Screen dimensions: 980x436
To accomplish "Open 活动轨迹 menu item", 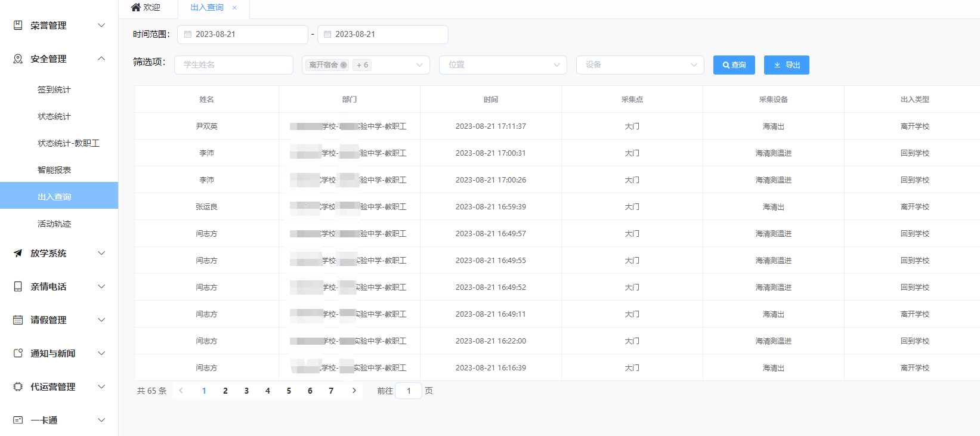I will 59,224.
